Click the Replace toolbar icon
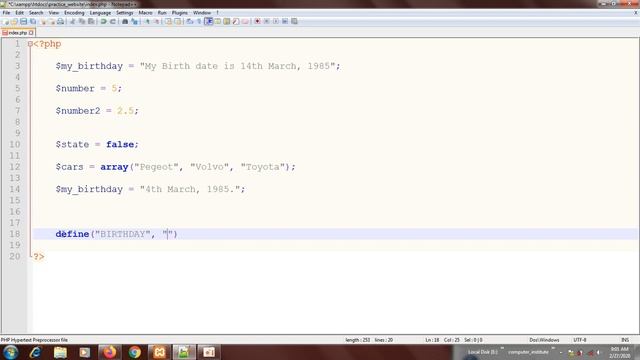The height and width of the screenshot is (360, 640). coord(134,21)
